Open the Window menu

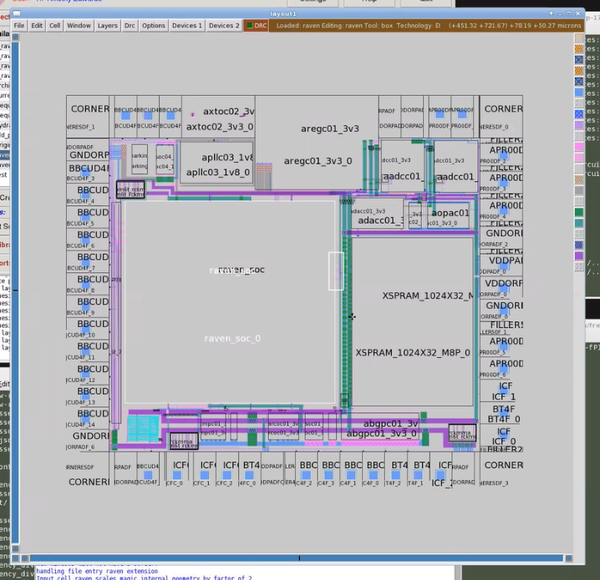tap(79, 26)
